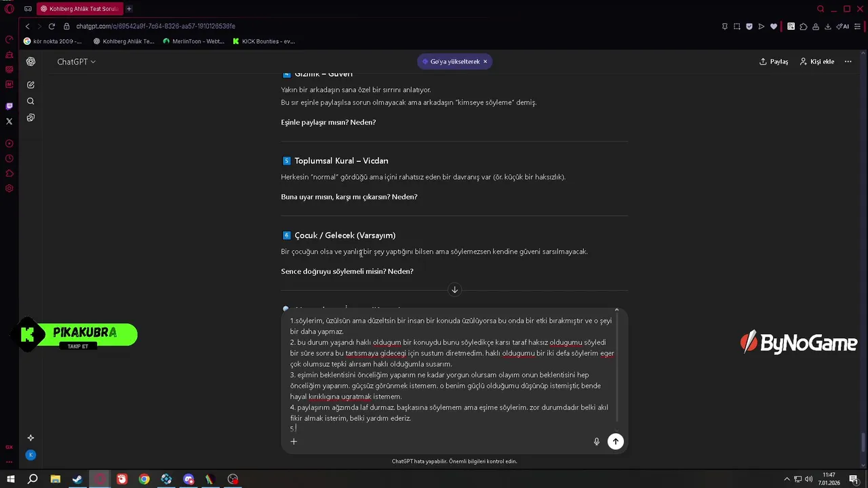The width and height of the screenshot is (868, 488).
Task: Click the microphone dictation button
Action: (597, 441)
